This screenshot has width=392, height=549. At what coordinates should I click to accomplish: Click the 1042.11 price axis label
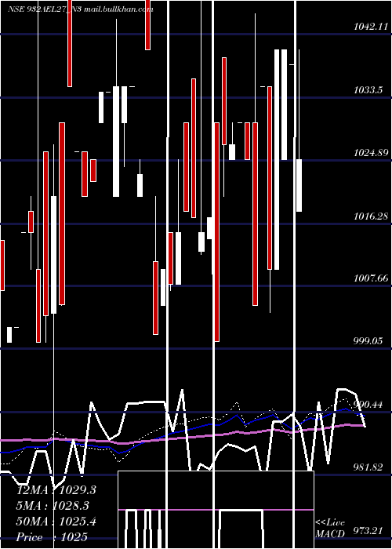pos(372,26)
